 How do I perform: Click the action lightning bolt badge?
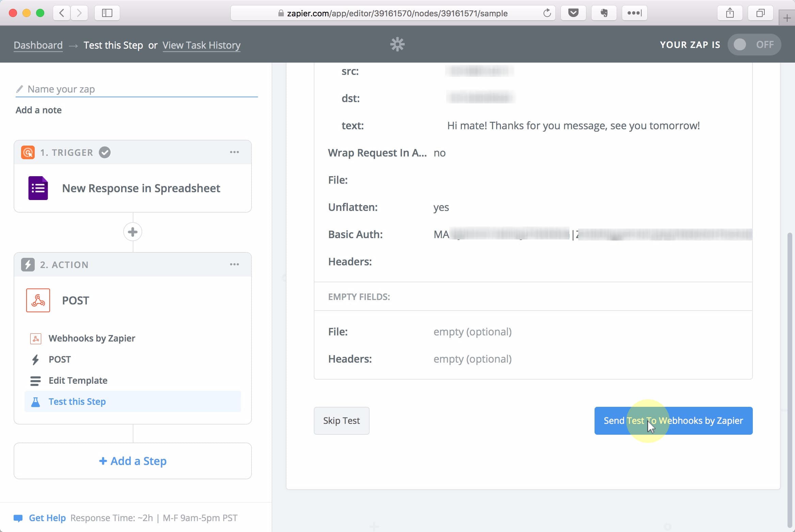(28, 265)
